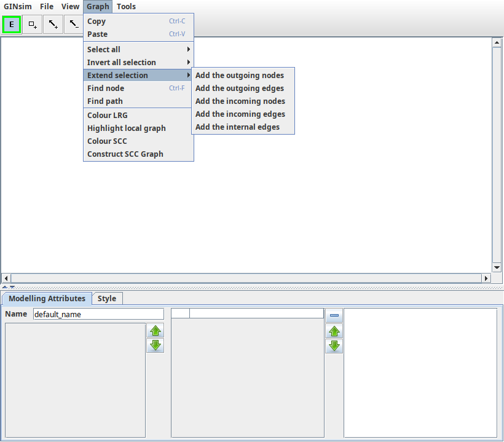Image resolution: width=504 pixels, height=442 pixels.
Task: Click the green up arrow beside the Name list
Action: pyautogui.click(x=155, y=331)
